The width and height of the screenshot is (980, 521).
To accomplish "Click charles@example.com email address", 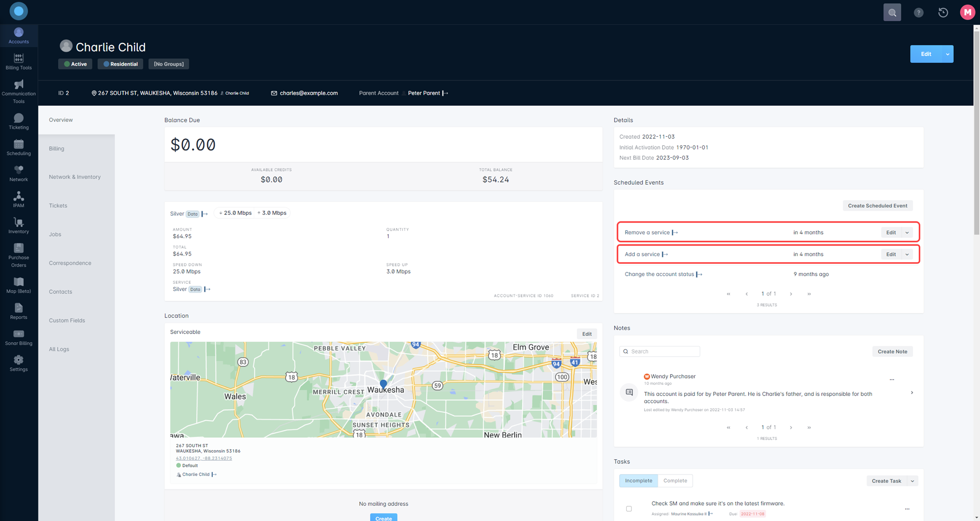I will coord(309,93).
